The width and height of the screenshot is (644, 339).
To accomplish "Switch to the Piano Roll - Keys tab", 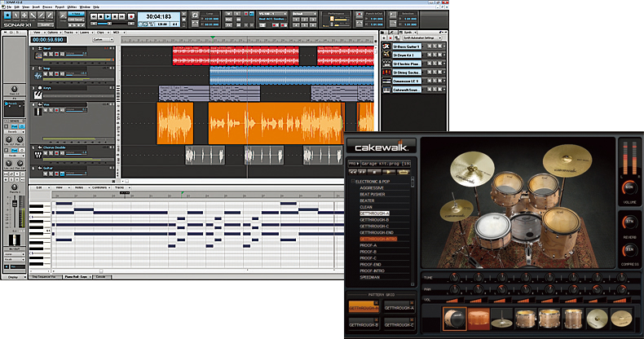I will [x=77, y=277].
